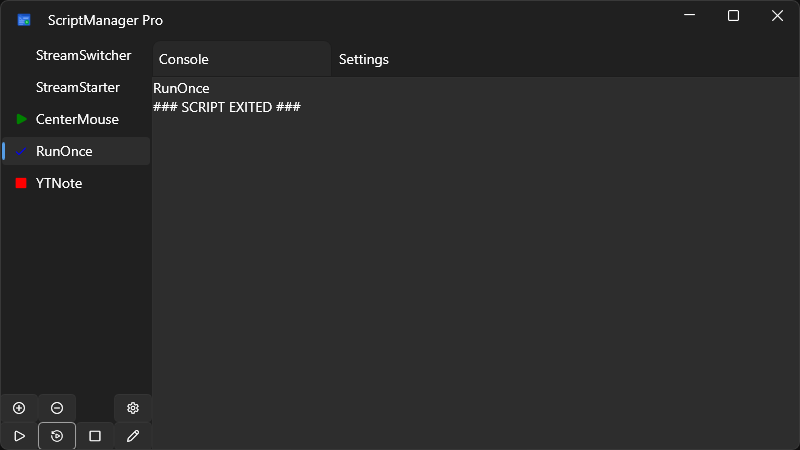Click the blue checkmark beside RunOnce
800x450 pixels.
(x=21, y=151)
